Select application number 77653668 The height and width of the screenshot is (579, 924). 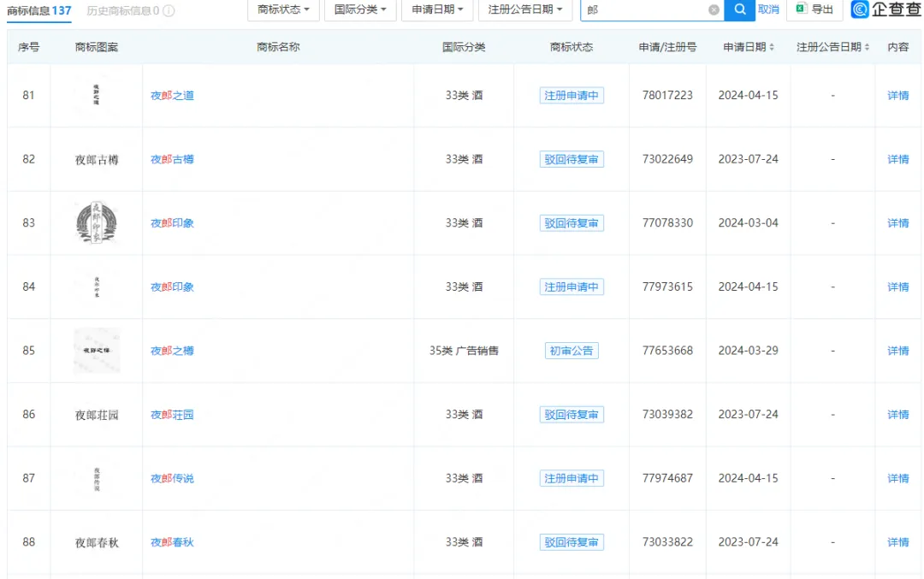pyautogui.click(x=667, y=351)
